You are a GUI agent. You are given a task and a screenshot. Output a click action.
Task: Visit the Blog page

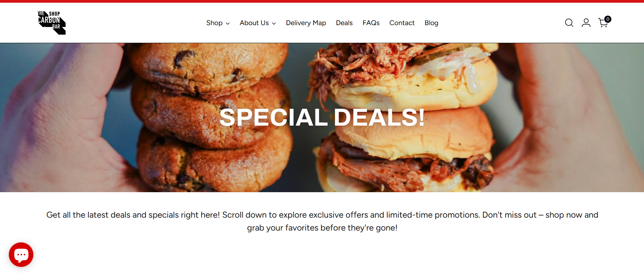(431, 23)
